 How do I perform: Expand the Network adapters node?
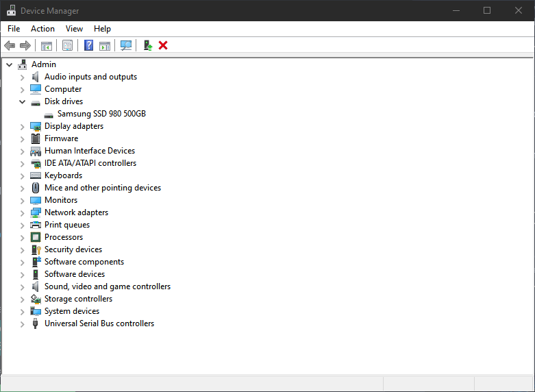[22, 212]
